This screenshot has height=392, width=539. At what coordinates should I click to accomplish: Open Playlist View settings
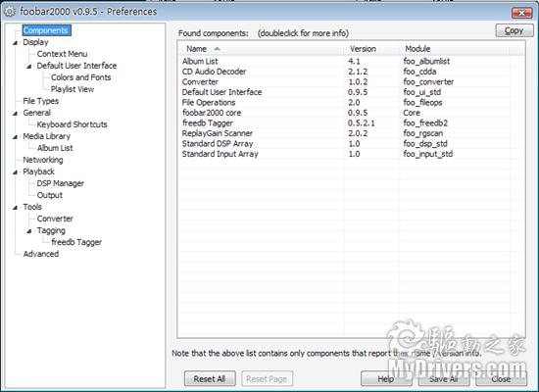[x=73, y=89]
